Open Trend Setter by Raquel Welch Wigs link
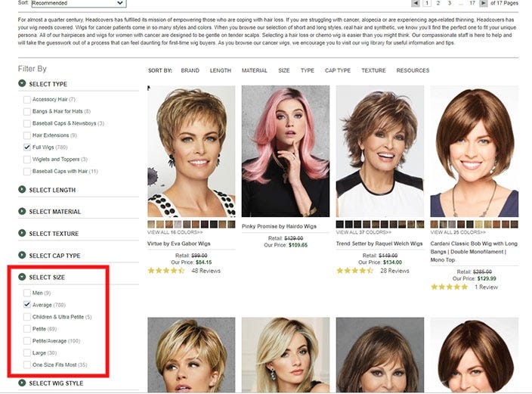 (x=379, y=244)
